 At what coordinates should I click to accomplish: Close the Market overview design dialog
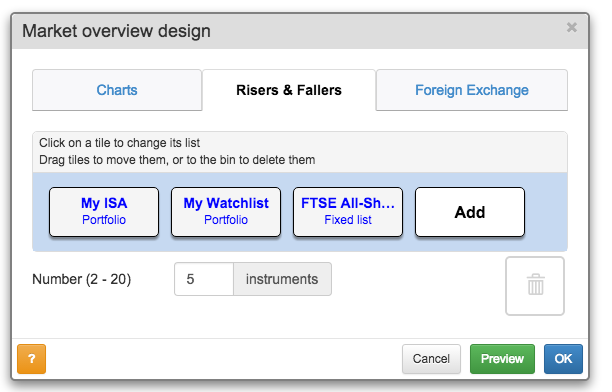572,27
